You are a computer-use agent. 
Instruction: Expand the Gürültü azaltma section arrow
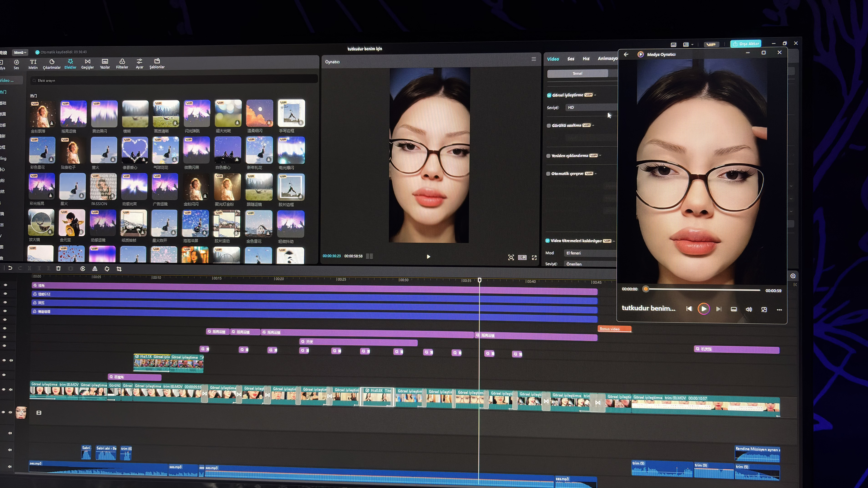click(593, 125)
